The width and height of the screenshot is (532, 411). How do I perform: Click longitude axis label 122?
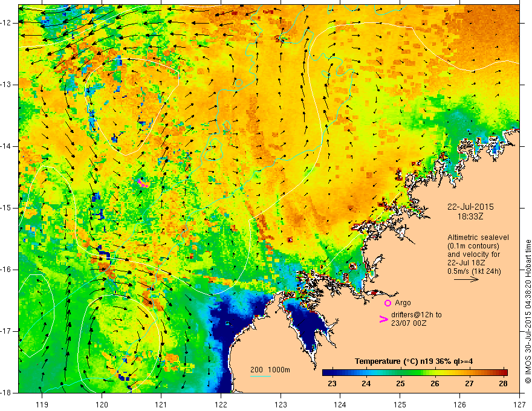pyautogui.click(x=221, y=404)
